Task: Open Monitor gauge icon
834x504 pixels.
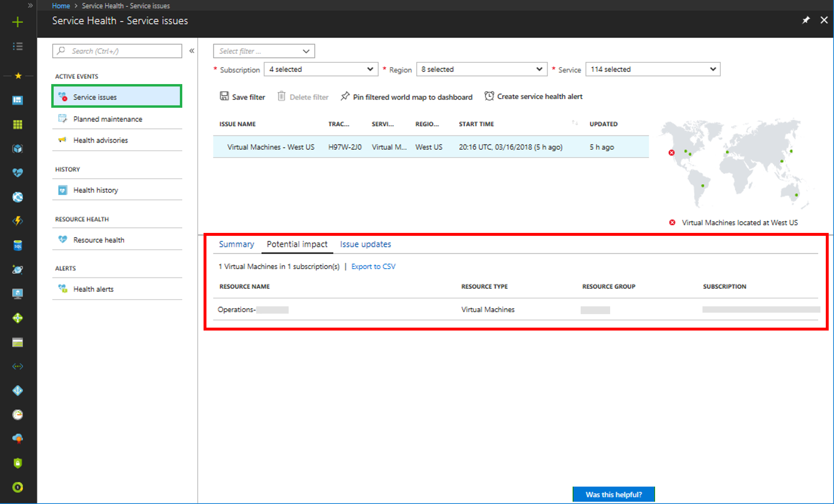Action: point(17,415)
